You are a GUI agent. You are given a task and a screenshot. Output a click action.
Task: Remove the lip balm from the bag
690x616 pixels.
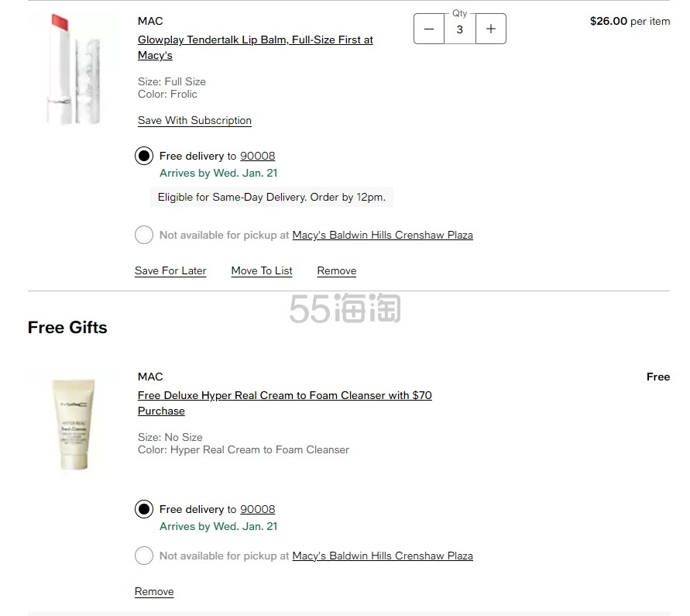(x=337, y=271)
